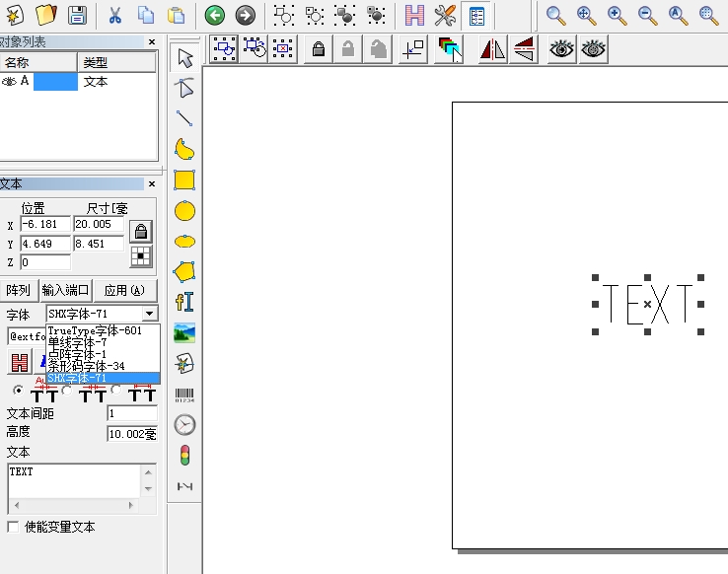
Task: Click the delete selected objects icon
Action: coord(282,48)
